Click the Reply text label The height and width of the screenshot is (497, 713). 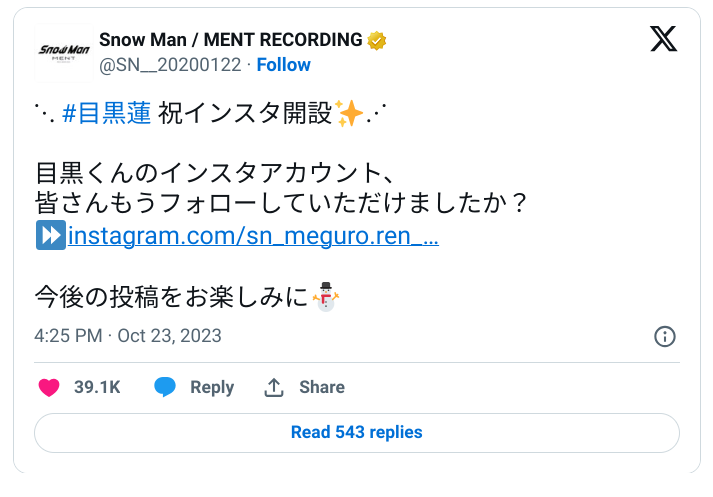tap(212, 387)
